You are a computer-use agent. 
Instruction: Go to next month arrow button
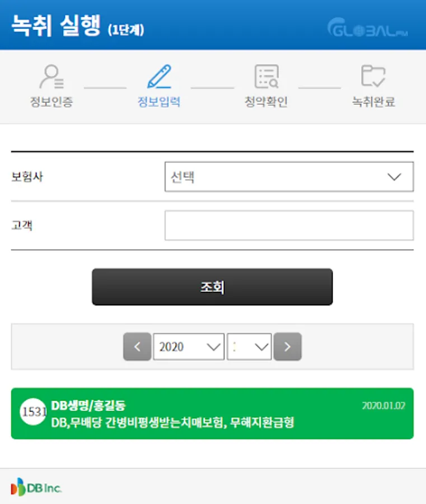coord(288,347)
